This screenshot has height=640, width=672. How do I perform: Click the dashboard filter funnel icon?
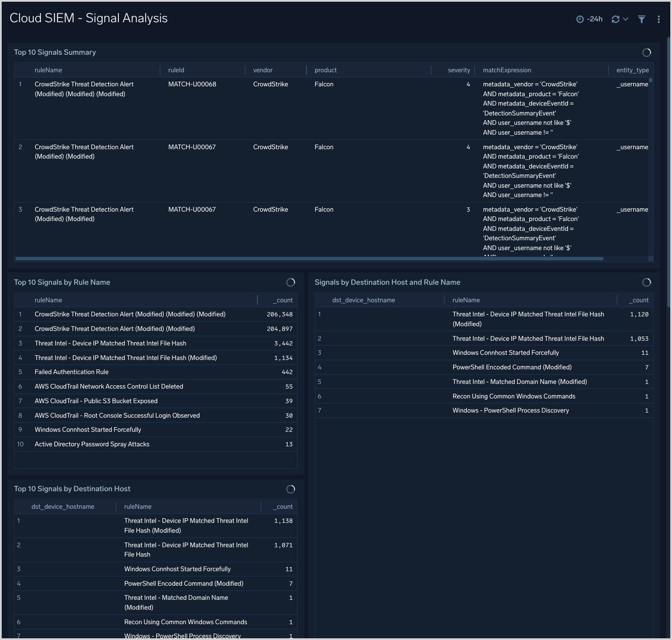click(x=641, y=19)
